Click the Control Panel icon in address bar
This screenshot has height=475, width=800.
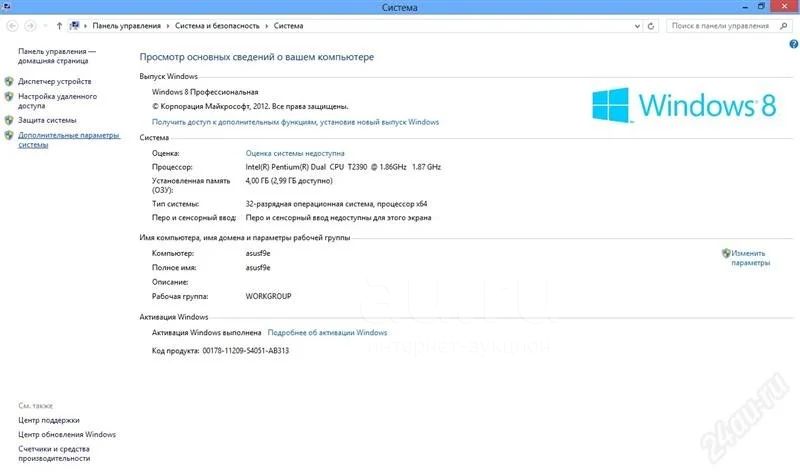[x=74, y=26]
